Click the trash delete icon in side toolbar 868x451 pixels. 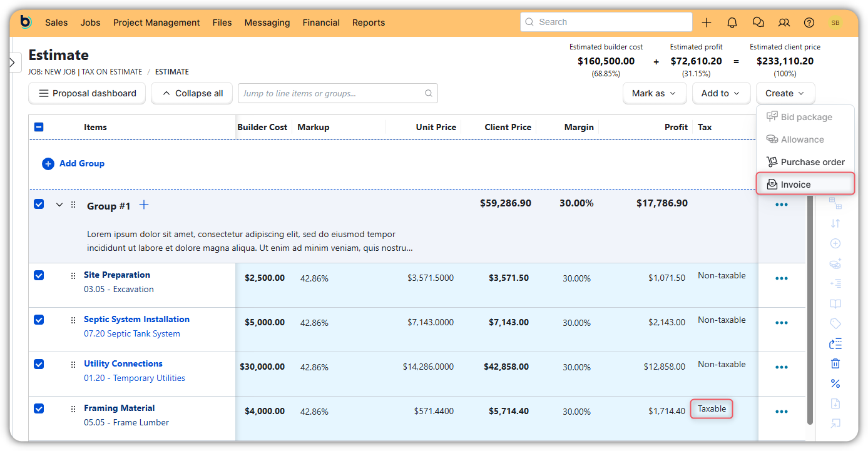[835, 363]
